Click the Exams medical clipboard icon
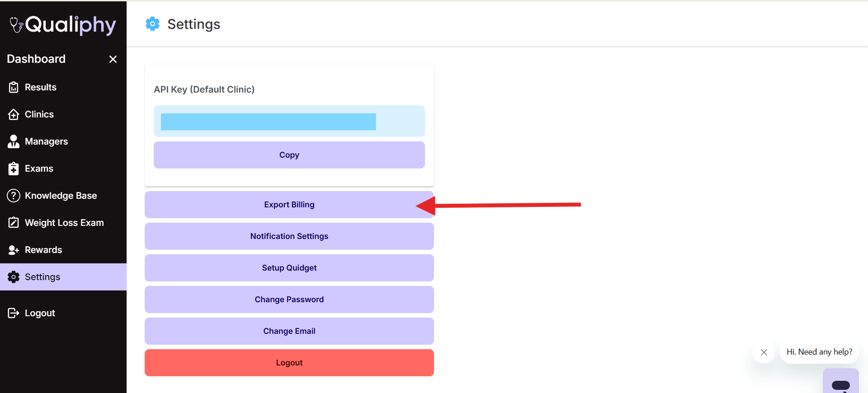The height and width of the screenshot is (393, 868). coord(14,168)
